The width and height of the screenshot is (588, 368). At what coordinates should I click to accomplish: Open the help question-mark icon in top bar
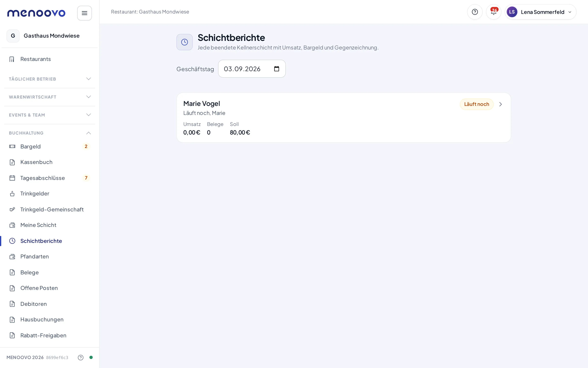[474, 12]
